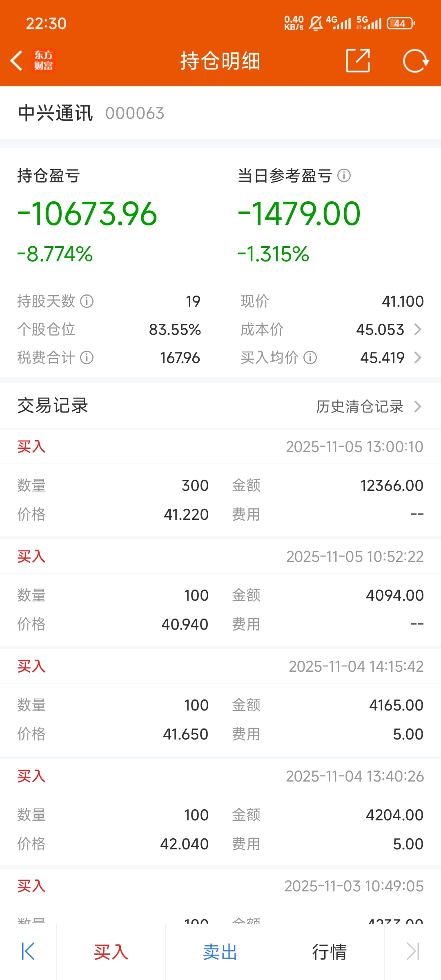Tap the back arrow icon
The image size is (441, 980).
16,61
